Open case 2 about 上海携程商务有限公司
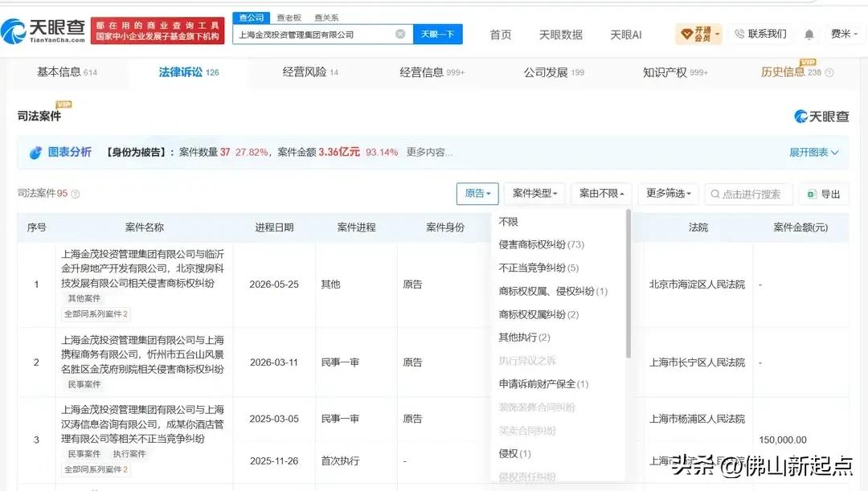Viewport: 868px width, 491px height. tap(143, 354)
